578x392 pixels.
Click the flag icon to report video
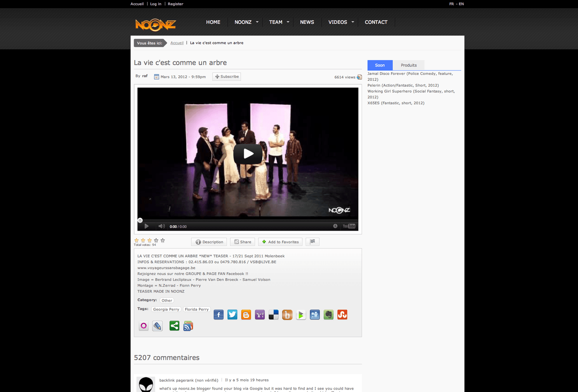pos(312,242)
